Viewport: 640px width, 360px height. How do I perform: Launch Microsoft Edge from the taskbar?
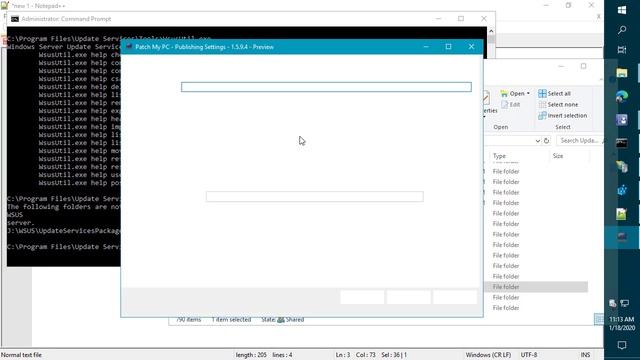pos(622,96)
